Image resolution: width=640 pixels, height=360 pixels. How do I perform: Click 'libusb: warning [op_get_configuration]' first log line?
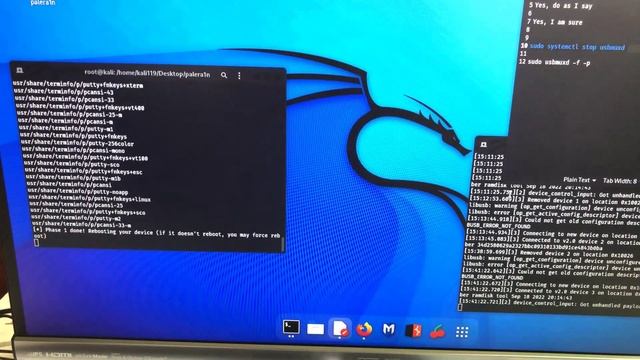(x=554, y=207)
